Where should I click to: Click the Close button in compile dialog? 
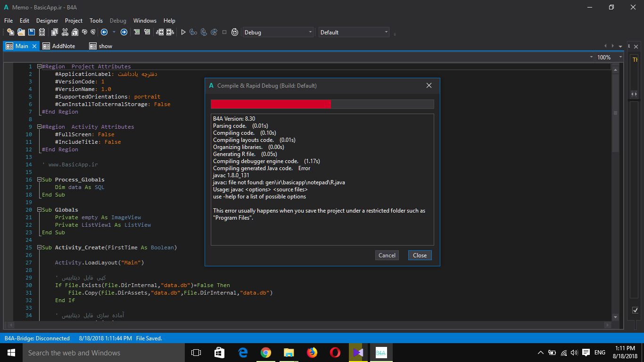[x=420, y=255]
